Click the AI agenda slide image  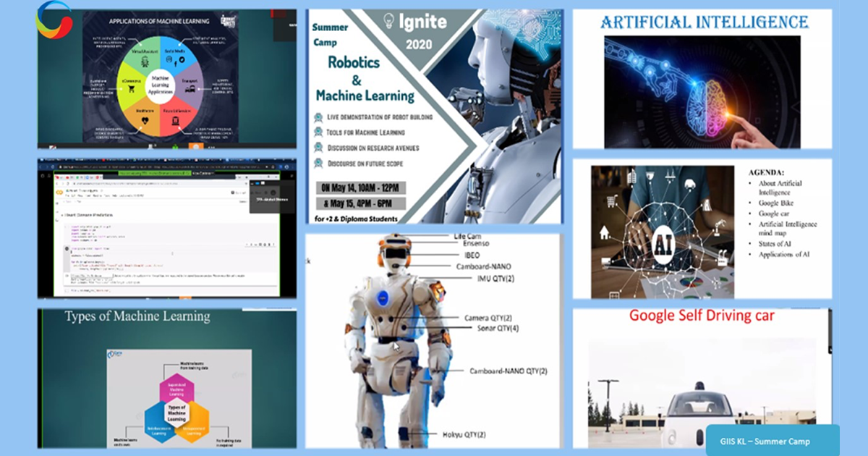point(662,232)
